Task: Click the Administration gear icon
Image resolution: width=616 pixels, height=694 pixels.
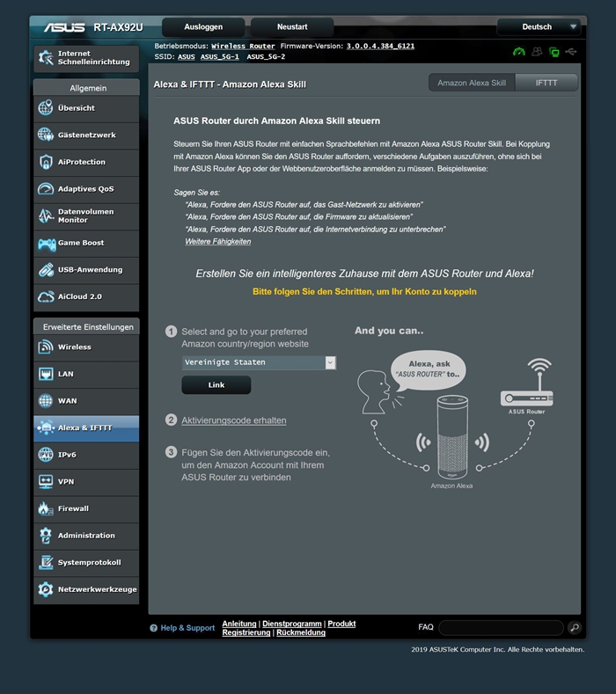Action: (46, 536)
